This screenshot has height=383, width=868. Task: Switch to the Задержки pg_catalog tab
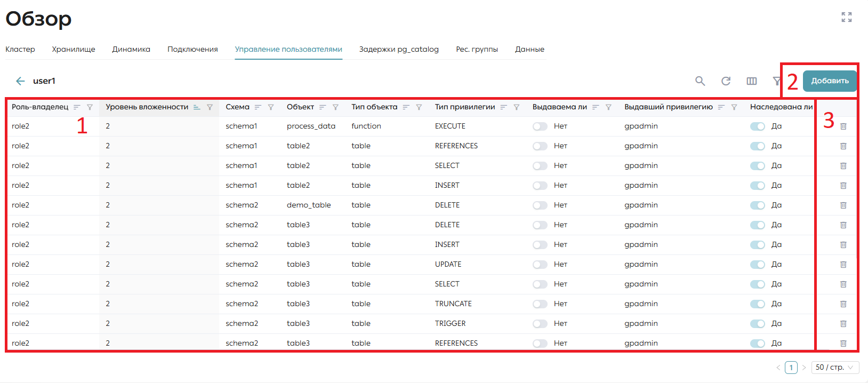399,49
